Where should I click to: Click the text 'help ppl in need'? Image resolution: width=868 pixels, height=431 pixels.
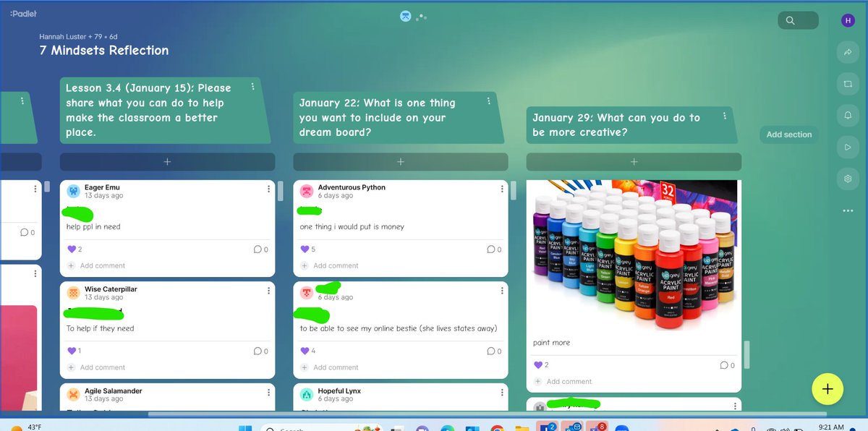pyautogui.click(x=93, y=226)
